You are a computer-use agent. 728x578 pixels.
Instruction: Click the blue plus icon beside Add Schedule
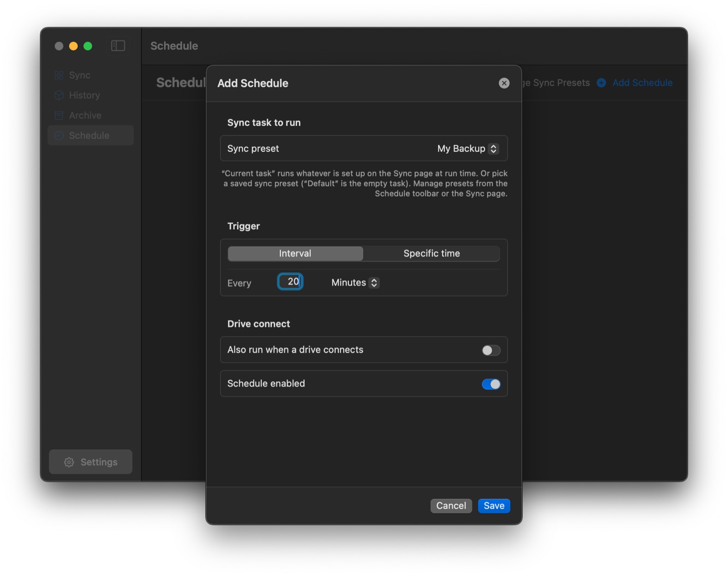coord(602,83)
